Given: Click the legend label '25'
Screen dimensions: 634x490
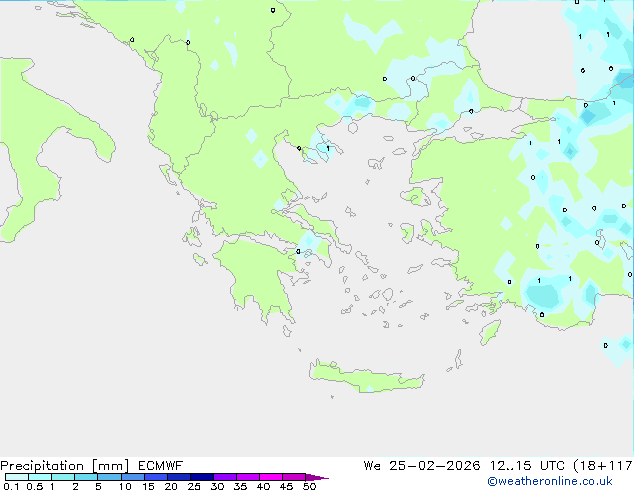Looking at the screenshot, I should coord(194,486).
